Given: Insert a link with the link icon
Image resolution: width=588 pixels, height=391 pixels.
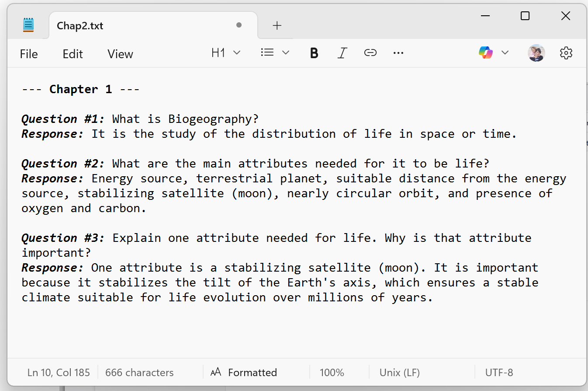Looking at the screenshot, I should tap(370, 53).
